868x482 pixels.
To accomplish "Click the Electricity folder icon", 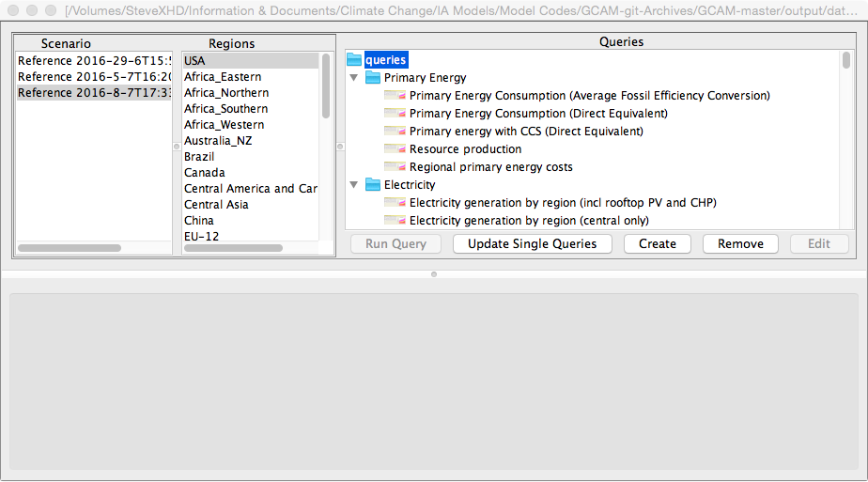I will pyautogui.click(x=373, y=185).
